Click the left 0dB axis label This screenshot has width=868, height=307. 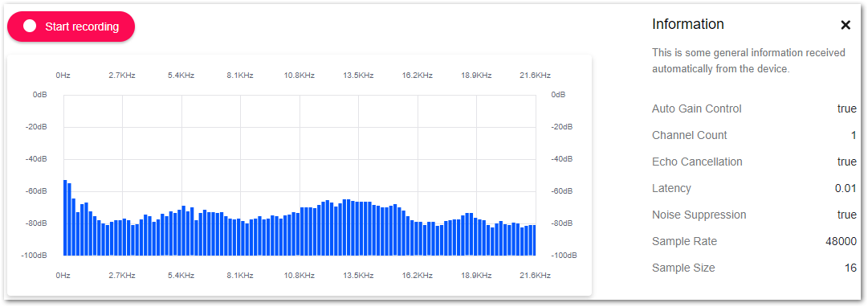pos(40,95)
